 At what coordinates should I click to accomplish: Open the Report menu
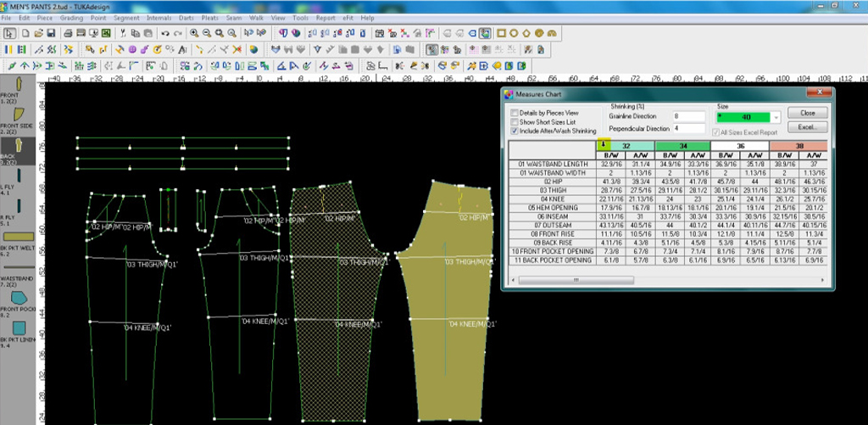click(x=325, y=18)
